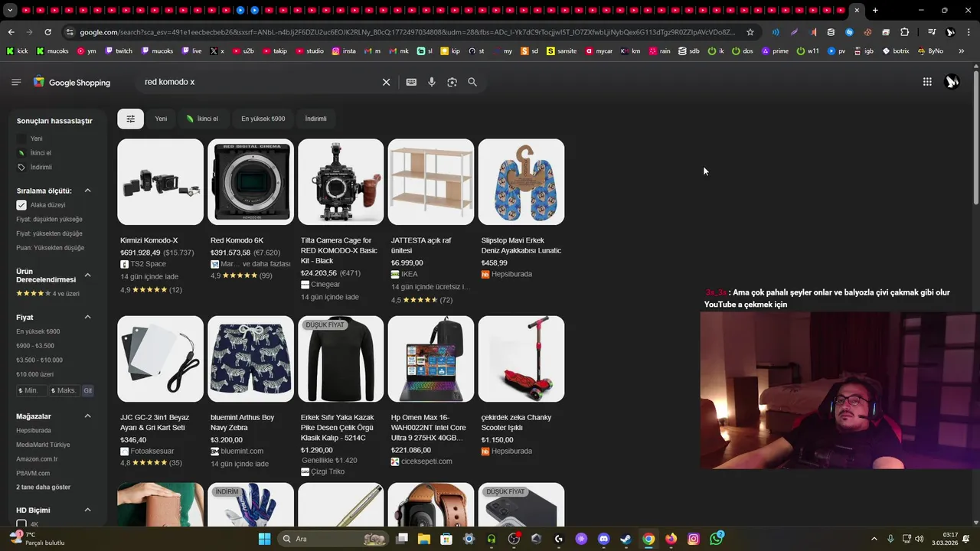Viewport: 980px width, 551px height.
Task: Open Discord from the taskbar
Action: [603, 539]
